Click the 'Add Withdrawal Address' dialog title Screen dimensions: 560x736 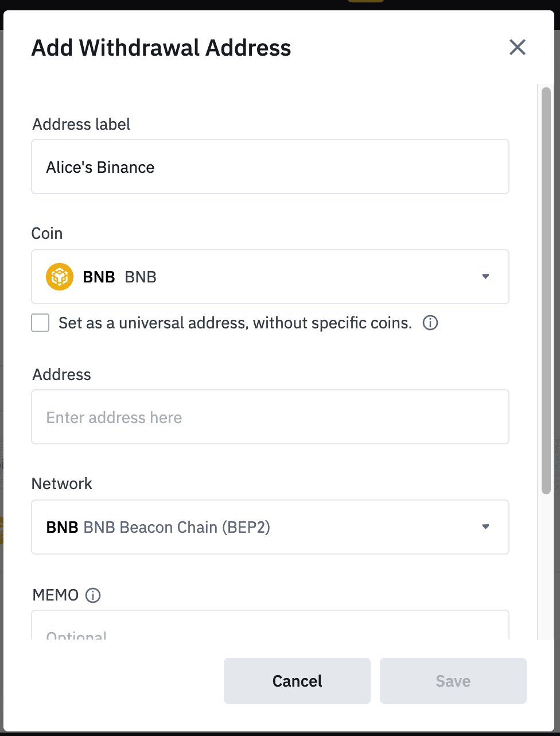pos(161,48)
